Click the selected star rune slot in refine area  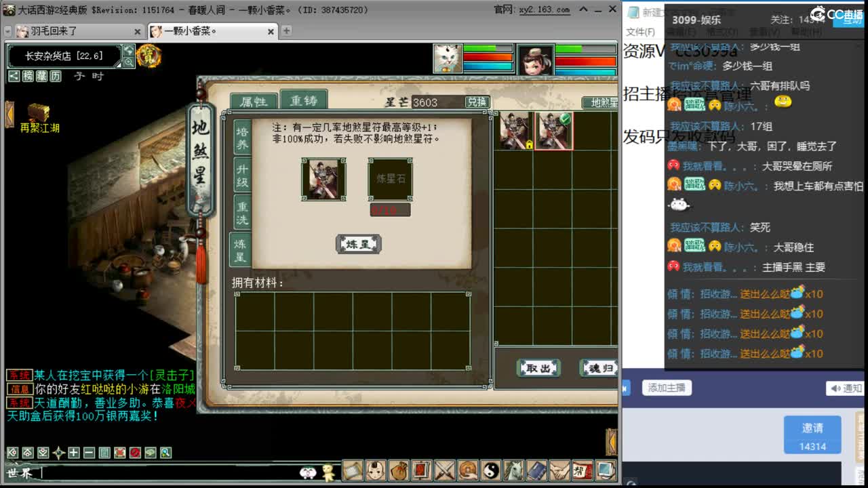coord(323,180)
